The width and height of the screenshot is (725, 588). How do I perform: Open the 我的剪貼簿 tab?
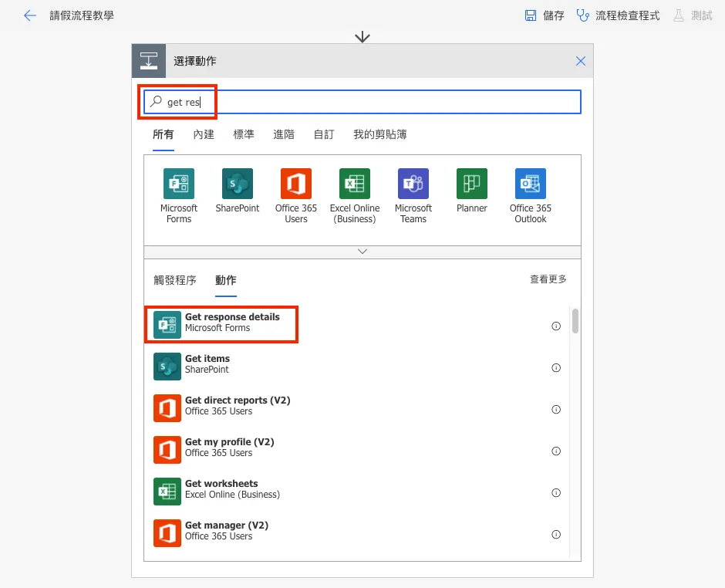[380, 134]
